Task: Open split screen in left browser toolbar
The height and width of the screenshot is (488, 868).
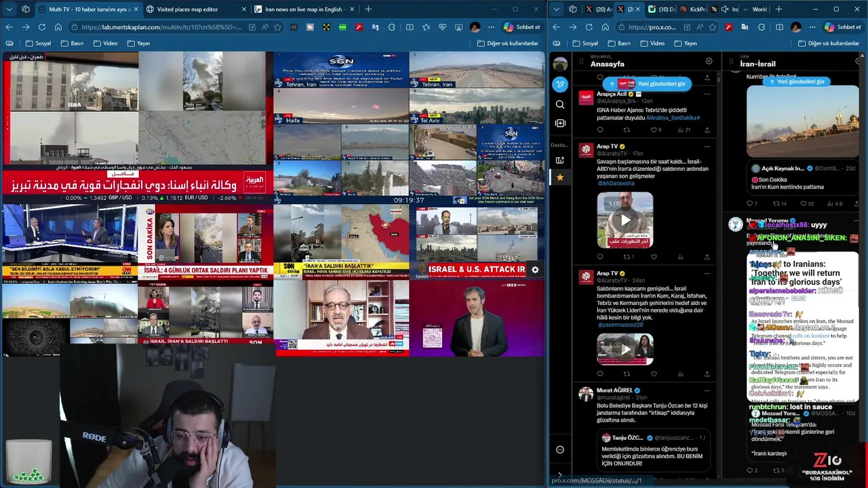Action: (410, 27)
